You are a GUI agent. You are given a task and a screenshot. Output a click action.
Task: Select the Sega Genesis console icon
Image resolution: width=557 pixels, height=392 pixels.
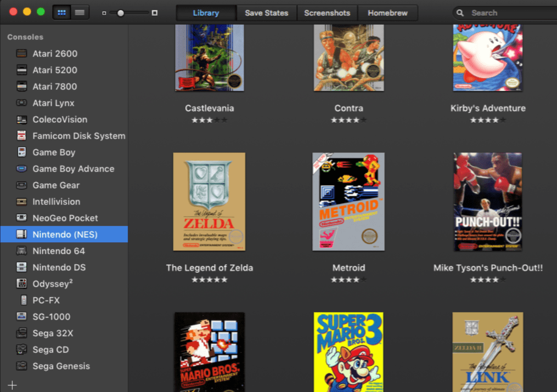coord(21,366)
